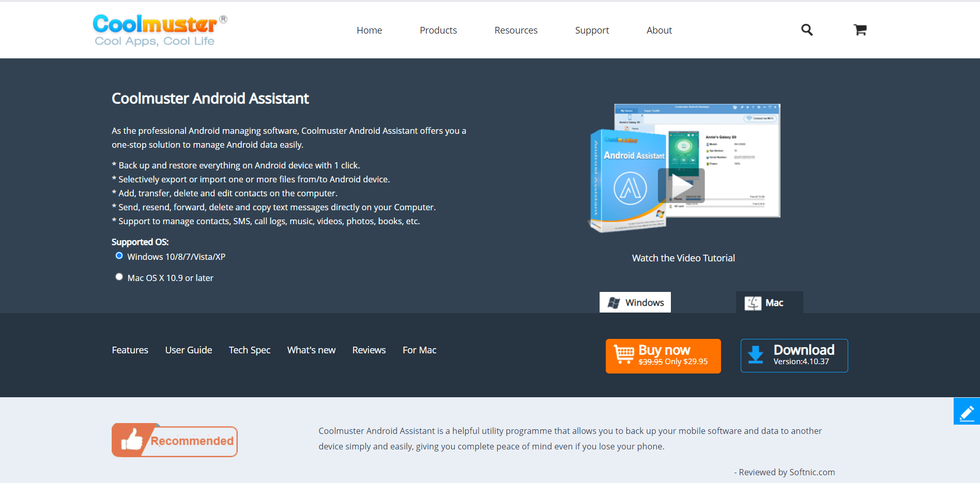The width and height of the screenshot is (980, 483).
Task: Click the Recommended thumbs-up badge
Action: (x=175, y=441)
